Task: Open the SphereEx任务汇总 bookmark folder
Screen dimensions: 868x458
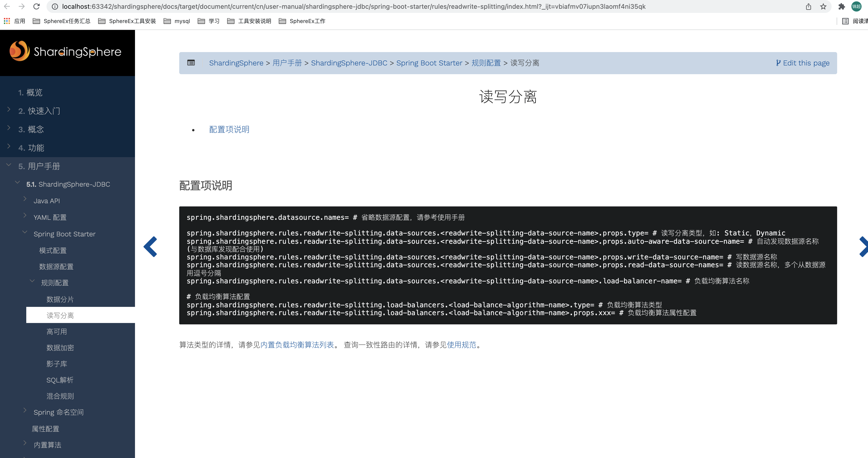Action: point(62,21)
